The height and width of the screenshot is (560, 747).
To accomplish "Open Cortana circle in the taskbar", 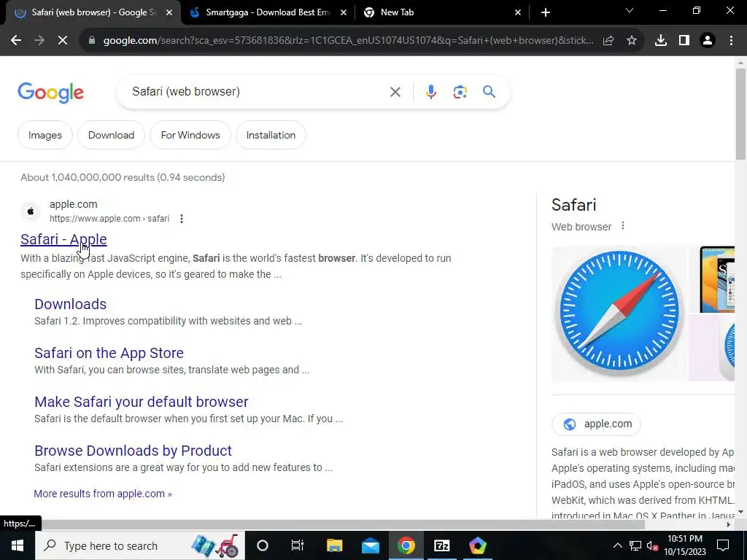I will 263,545.
